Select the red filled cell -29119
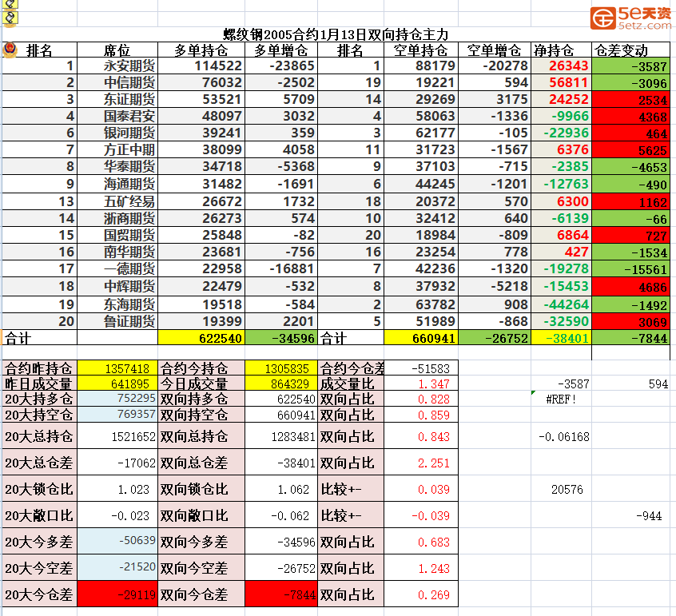 [117, 594]
